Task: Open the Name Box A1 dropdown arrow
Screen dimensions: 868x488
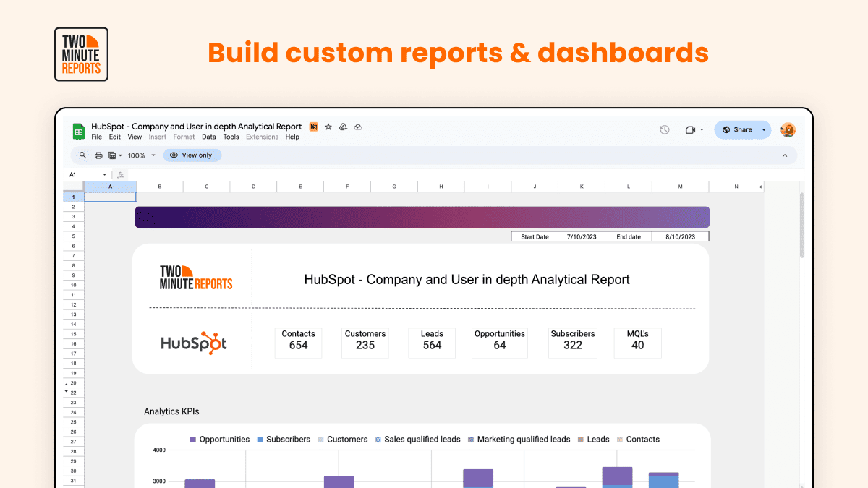Action: pyautogui.click(x=105, y=175)
